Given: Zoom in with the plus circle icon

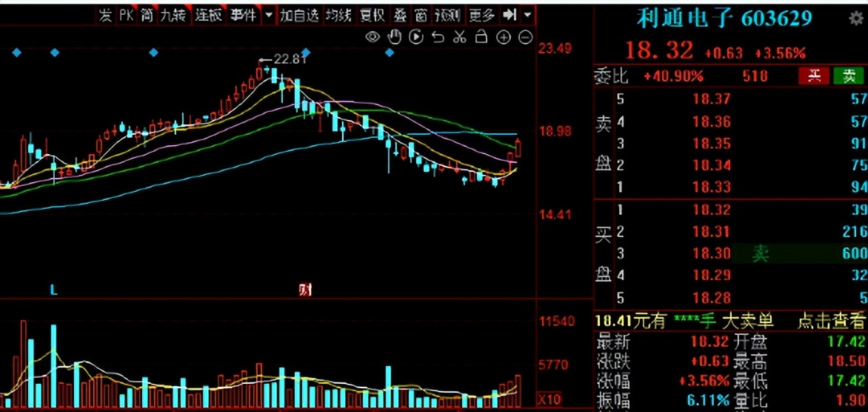Looking at the screenshot, I should [503, 37].
